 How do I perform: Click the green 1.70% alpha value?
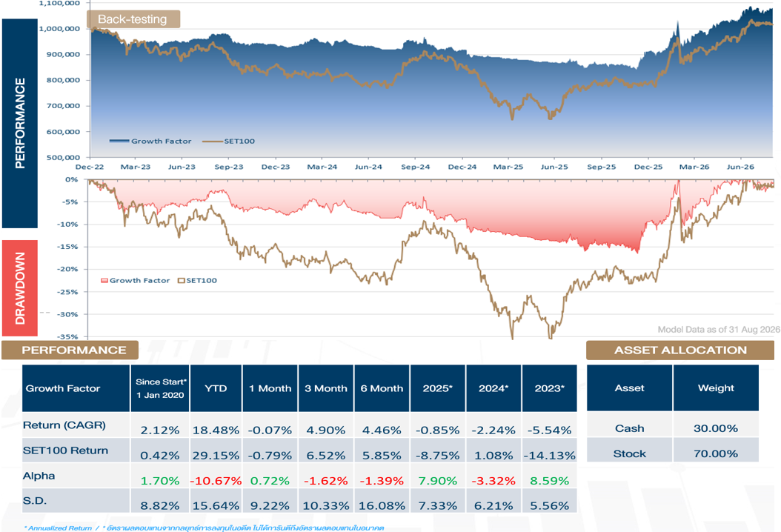click(160, 481)
